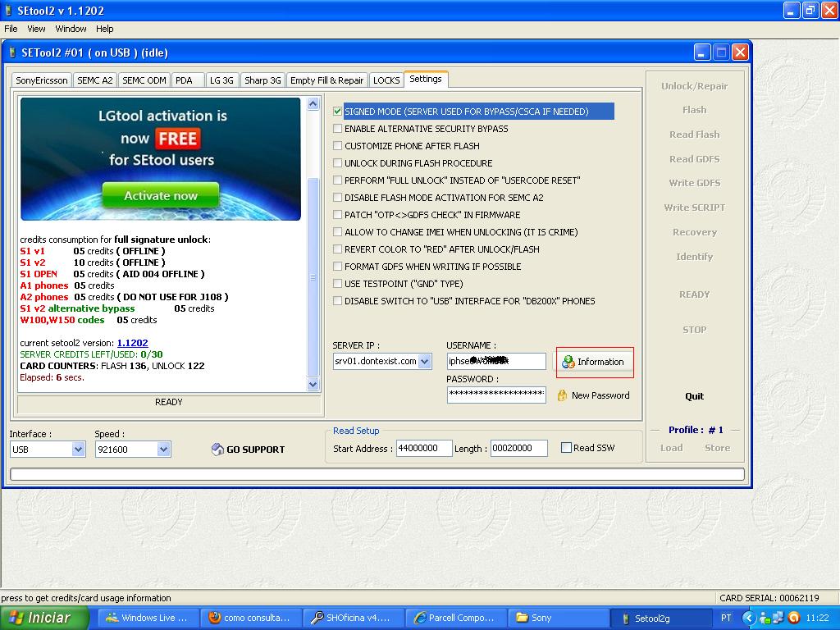Switch to the Sharp 3G tab
The image size is (840, 630).
pyautogui.click(x=262, y=80)
